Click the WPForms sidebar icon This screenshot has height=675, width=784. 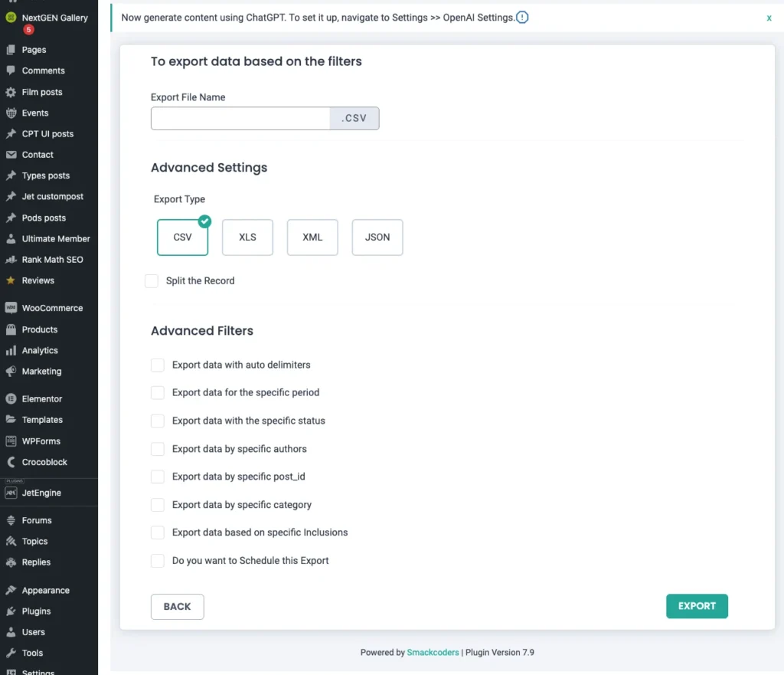(x=11, y=441)
